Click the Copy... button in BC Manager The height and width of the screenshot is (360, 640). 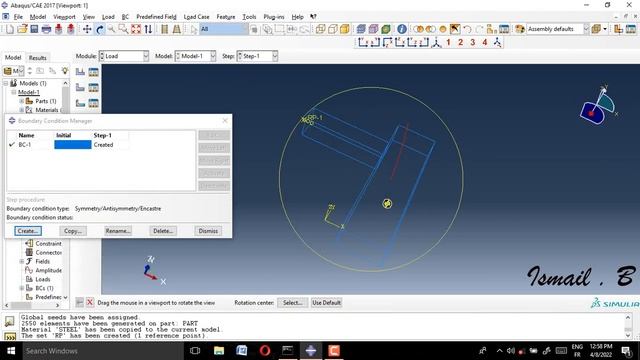(73, 231)
